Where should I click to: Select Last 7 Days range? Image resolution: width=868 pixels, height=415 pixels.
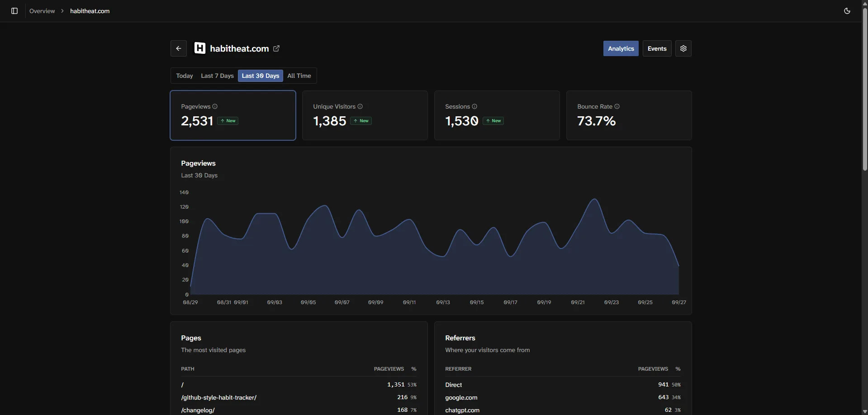point(217,76)
